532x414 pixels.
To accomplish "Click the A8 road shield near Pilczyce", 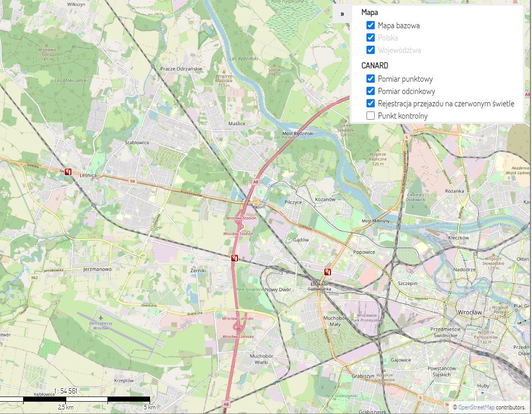I will click(x=255, y=182).
